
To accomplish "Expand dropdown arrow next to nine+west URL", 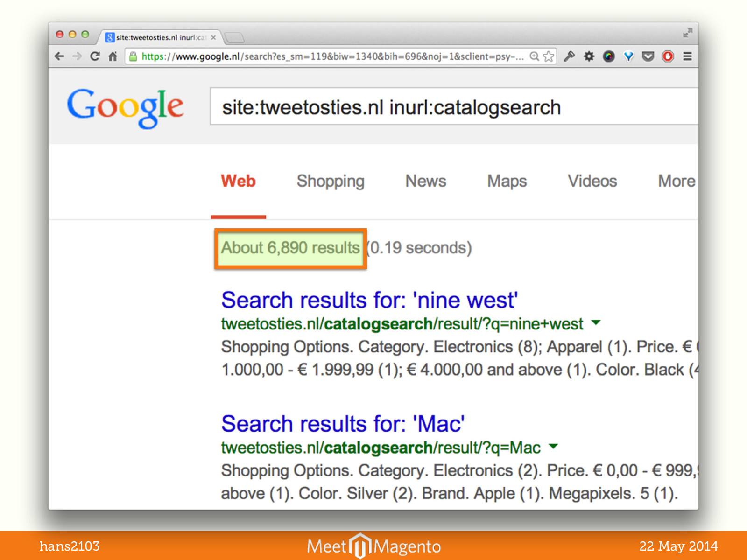I will (x=596, y=322).
